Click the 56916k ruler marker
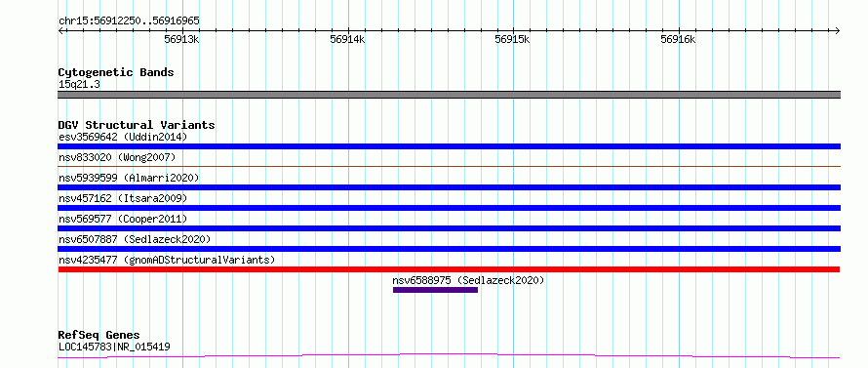The image size is (868, 368). (678, 39)
